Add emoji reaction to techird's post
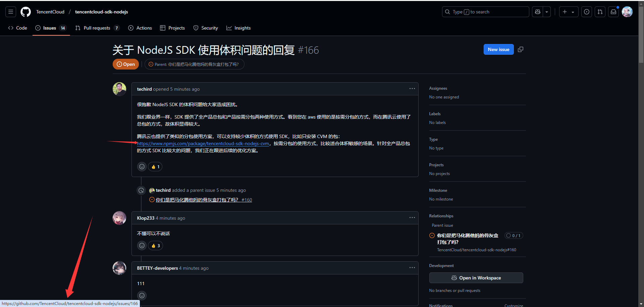The width and height of the screenshot is (644, 307). pyautogui.click(x=142, y=167)
